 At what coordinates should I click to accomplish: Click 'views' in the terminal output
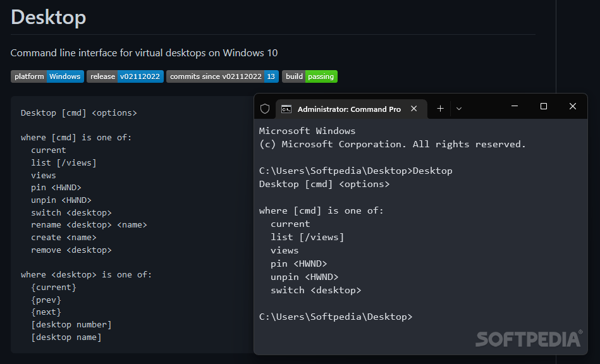pos(285,250)
